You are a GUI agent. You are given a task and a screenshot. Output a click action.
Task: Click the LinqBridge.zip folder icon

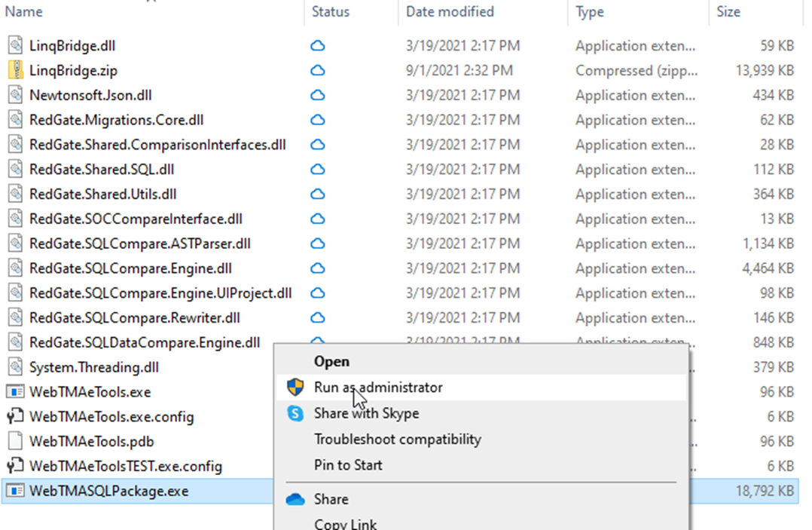coord(16,71)
